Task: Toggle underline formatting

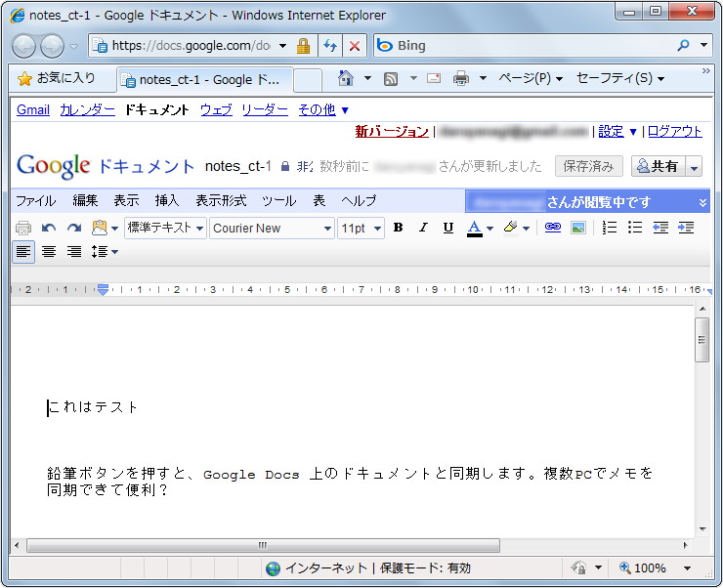Action: (447, 228)
